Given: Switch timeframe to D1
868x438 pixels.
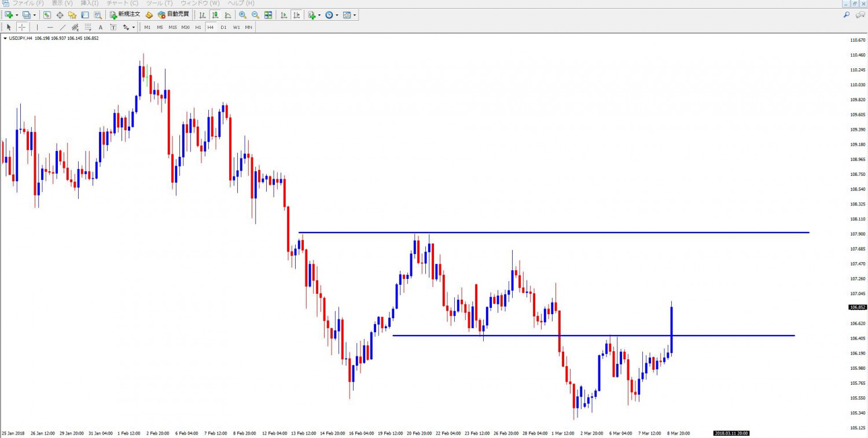Looking at the screenshot, I should [223, 27].
